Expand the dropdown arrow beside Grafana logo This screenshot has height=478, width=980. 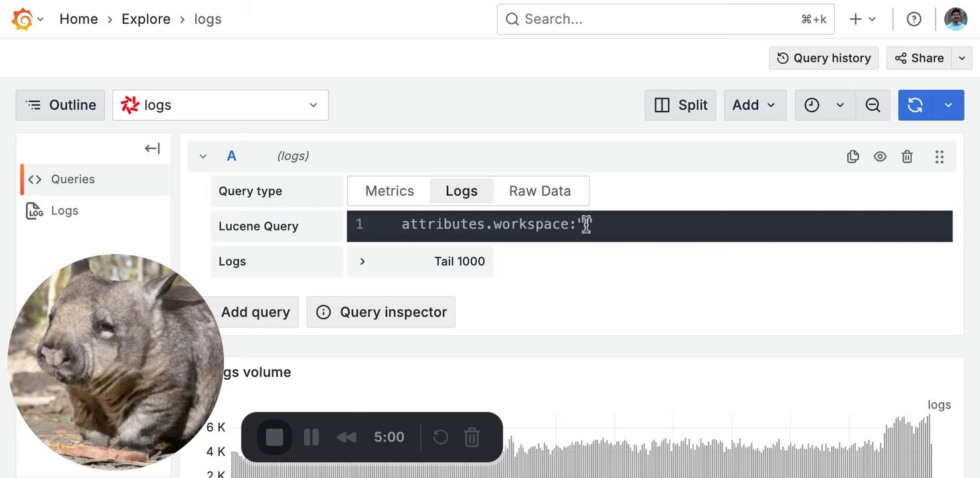(41, 19)
